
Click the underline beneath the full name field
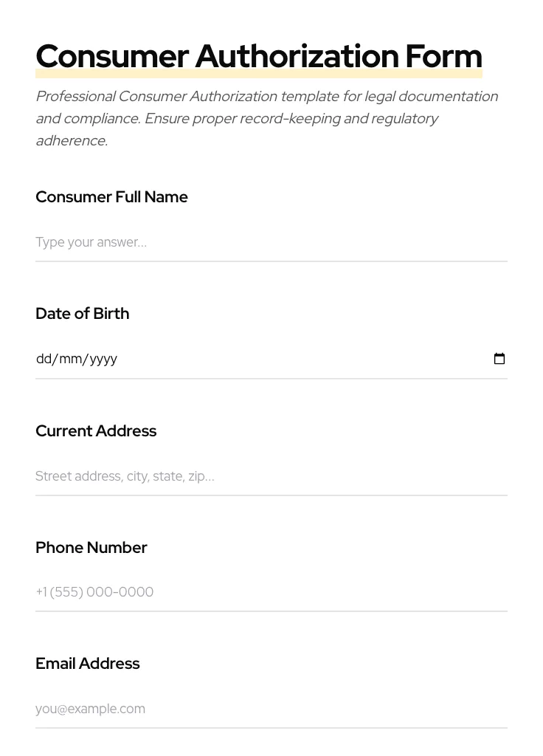tap(271, 261)
